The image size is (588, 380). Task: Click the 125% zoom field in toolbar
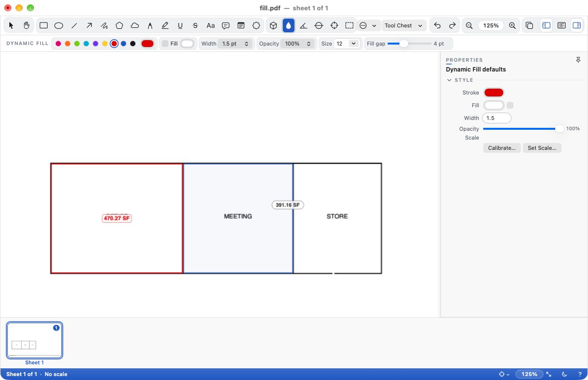[491, 25]
